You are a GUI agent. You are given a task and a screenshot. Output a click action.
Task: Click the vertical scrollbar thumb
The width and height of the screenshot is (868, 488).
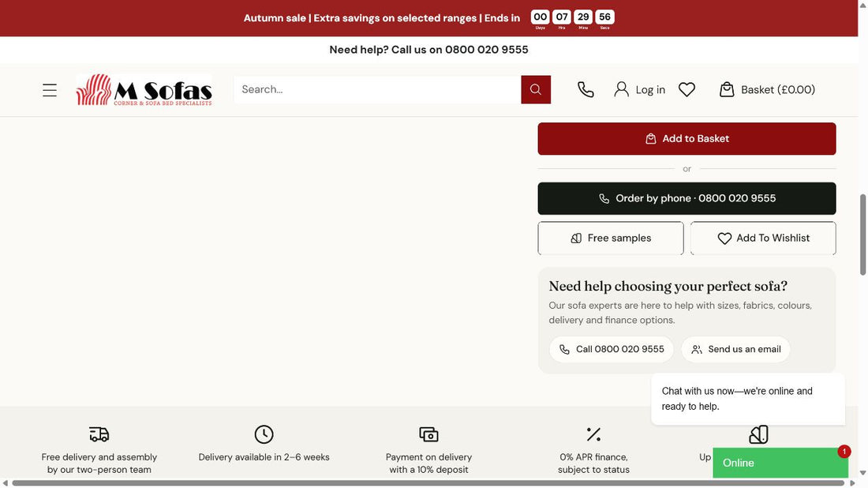click(862, 235)
